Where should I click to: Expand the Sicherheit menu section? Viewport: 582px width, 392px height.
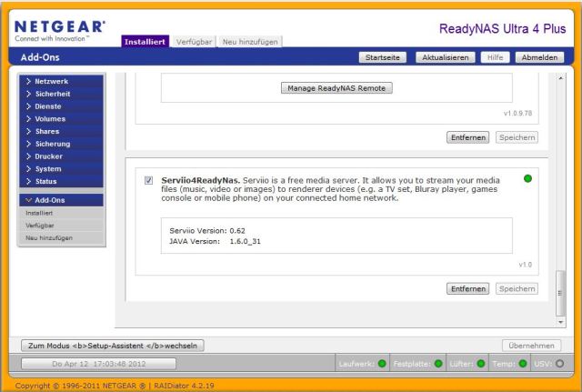pyautogui.click(x=61, y=94)
